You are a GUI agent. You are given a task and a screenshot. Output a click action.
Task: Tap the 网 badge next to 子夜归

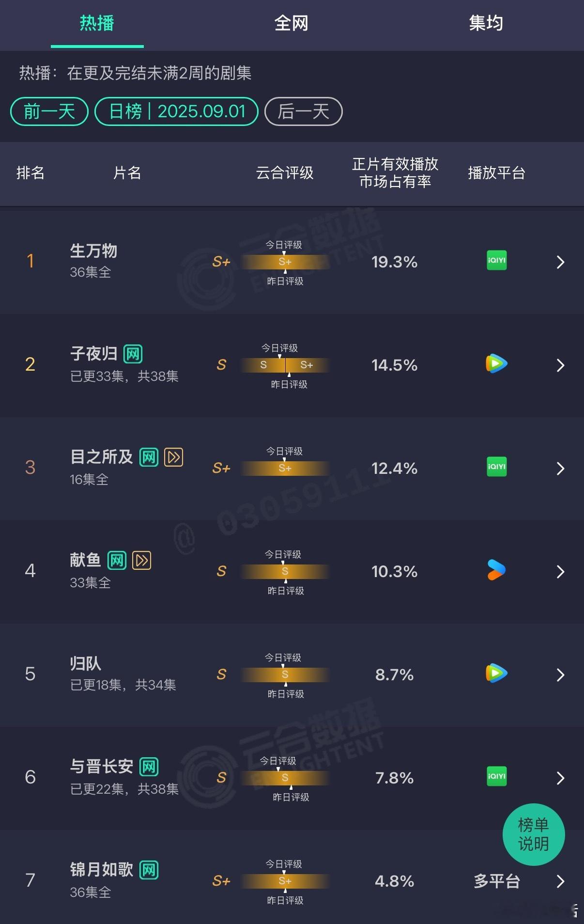(133, 354)
